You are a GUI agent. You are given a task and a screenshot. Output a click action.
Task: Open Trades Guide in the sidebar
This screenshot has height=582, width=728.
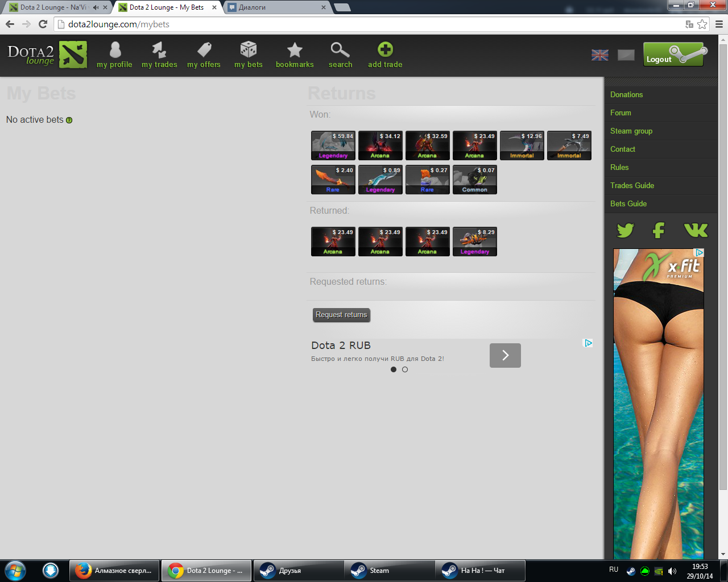(x=661, y=186)
